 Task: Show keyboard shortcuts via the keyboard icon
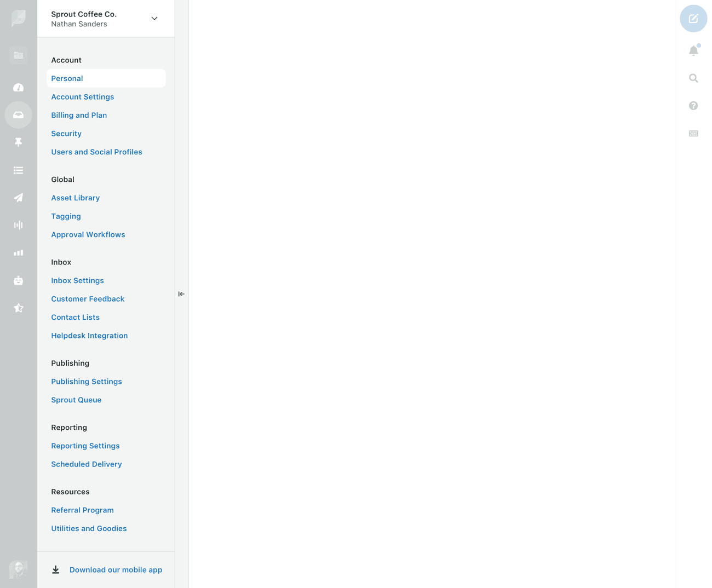693,134
